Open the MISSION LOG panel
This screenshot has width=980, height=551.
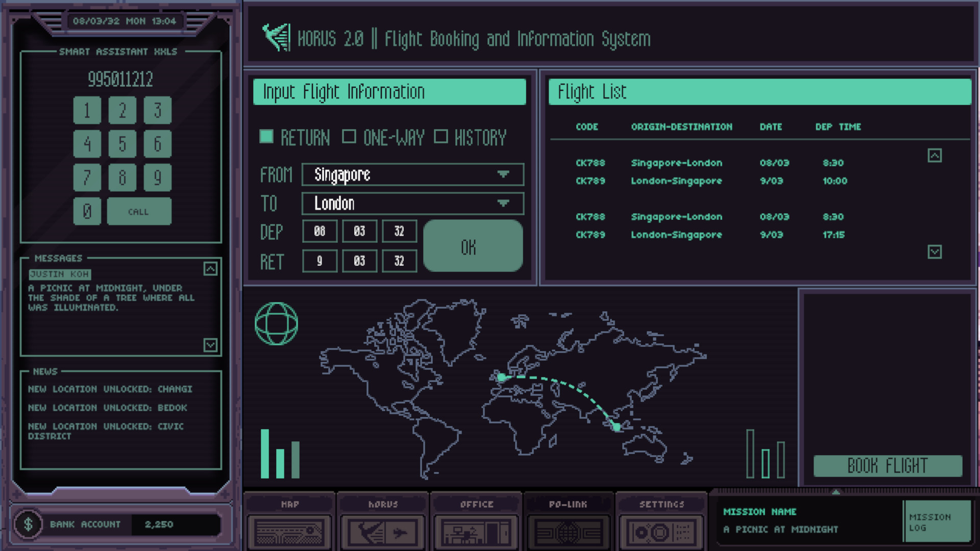pyautogui.click(x=938, y=521)
